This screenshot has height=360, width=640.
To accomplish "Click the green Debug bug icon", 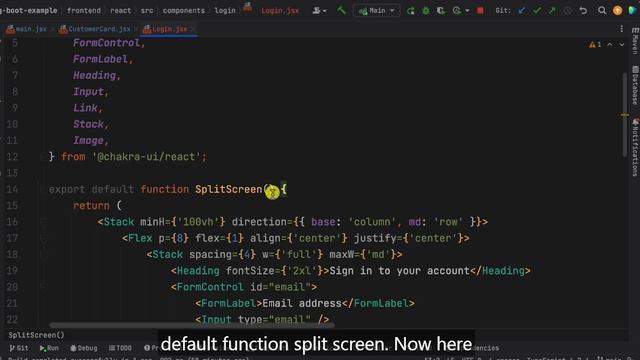I will [426, 11].
